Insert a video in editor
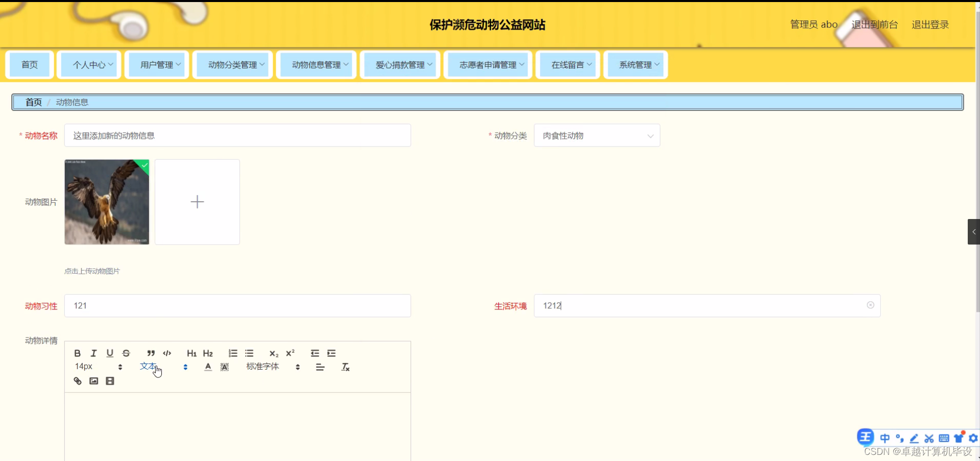Viewport: 980px width, 461px height. (110, 381)
